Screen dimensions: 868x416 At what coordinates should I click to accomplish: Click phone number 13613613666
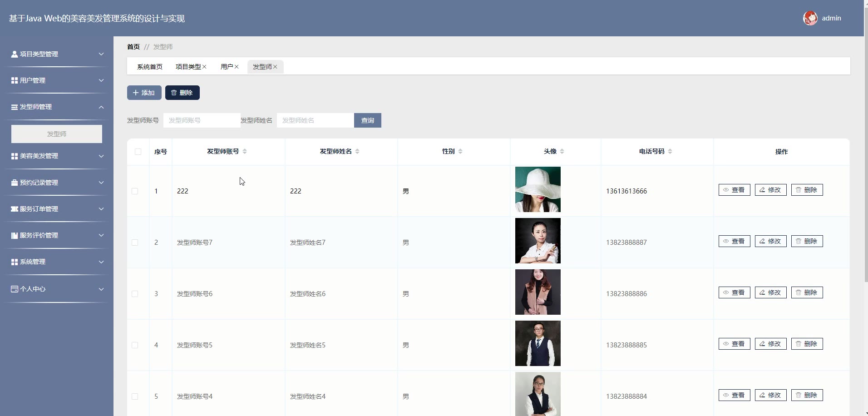pyautogui.click(x=626, y=191)
